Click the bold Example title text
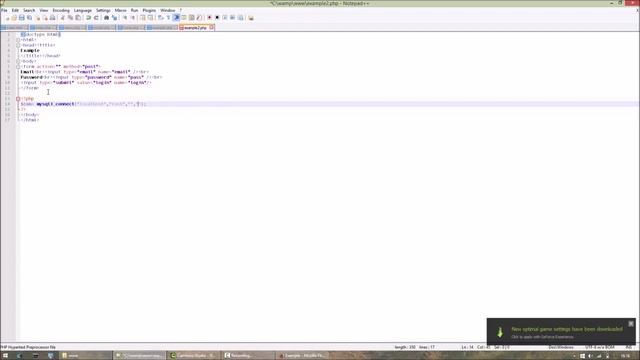640x360 pixels. 30,51
